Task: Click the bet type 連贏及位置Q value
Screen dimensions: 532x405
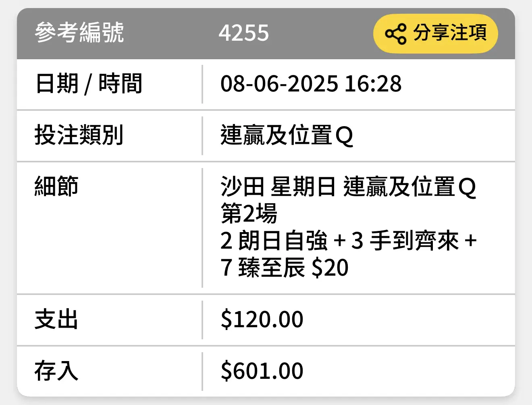Action: [x=287, y=135]
